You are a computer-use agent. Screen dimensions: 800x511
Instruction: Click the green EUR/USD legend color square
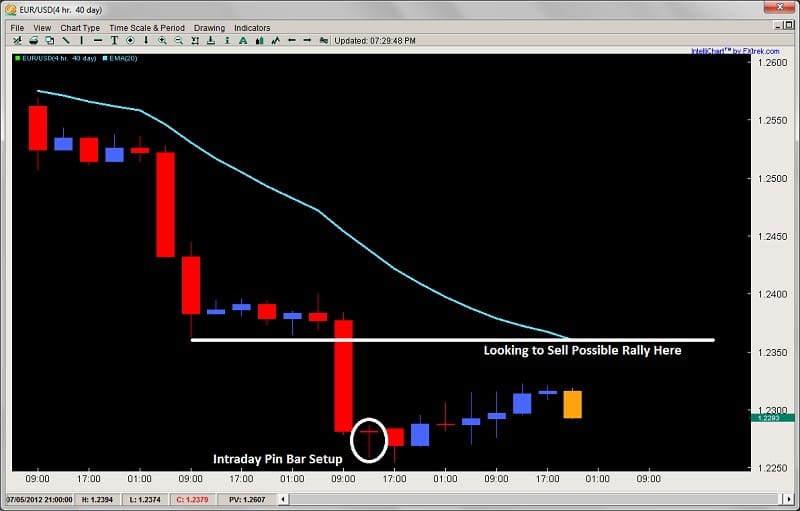click(18, 59)
